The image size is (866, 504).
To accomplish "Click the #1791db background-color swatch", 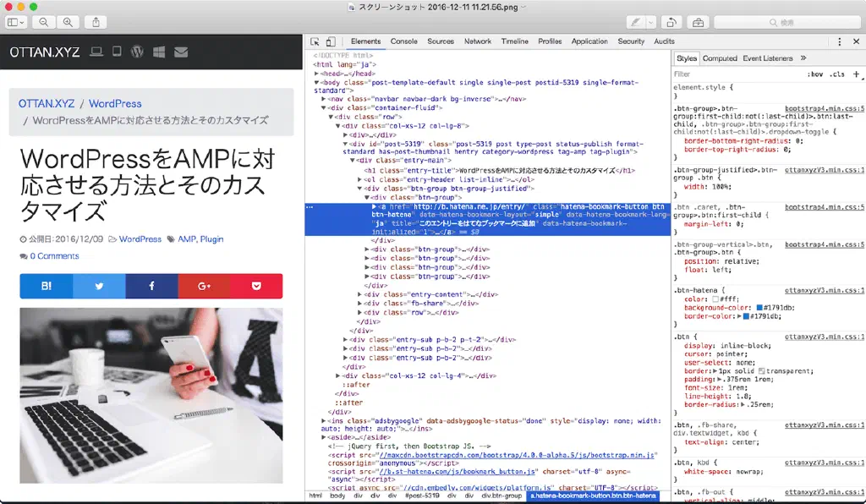I will tap(760, 307).
